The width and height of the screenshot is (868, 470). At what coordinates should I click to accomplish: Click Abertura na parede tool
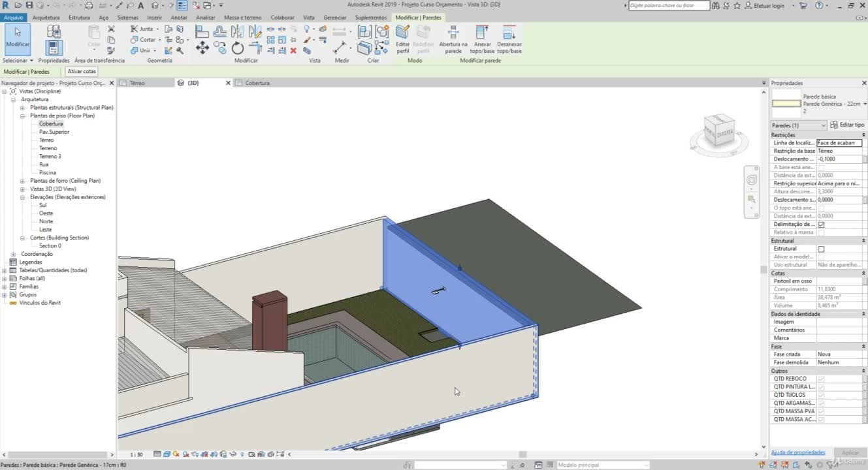[x=453, y=39]
